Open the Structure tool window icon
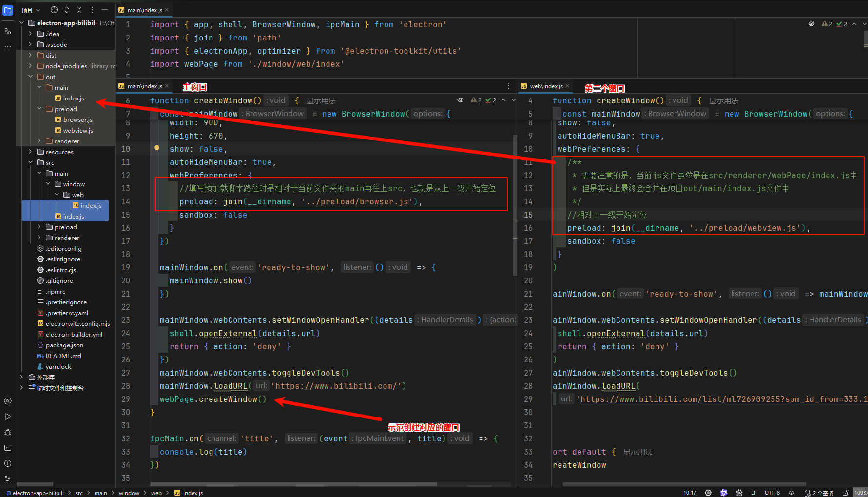This screenshot has height=497, width=868. (x=8, y=31)
